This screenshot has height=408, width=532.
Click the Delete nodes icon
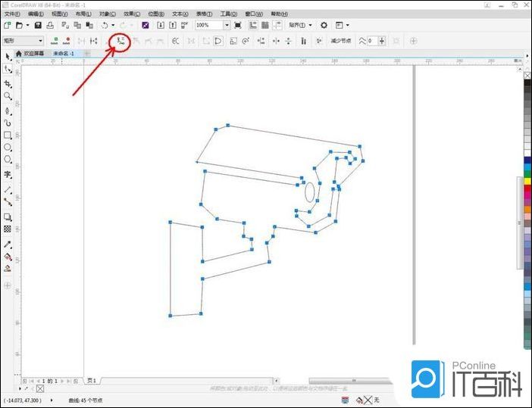[66, 41]
